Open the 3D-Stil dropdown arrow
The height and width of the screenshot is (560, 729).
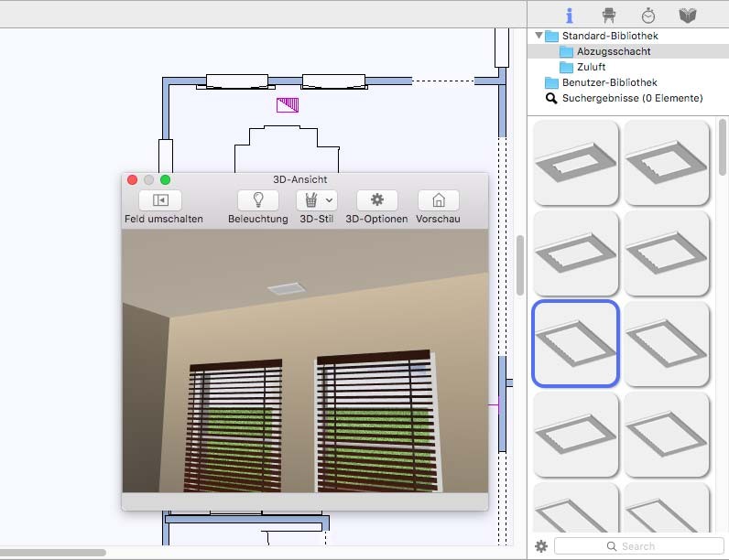(x=330, y=200)
